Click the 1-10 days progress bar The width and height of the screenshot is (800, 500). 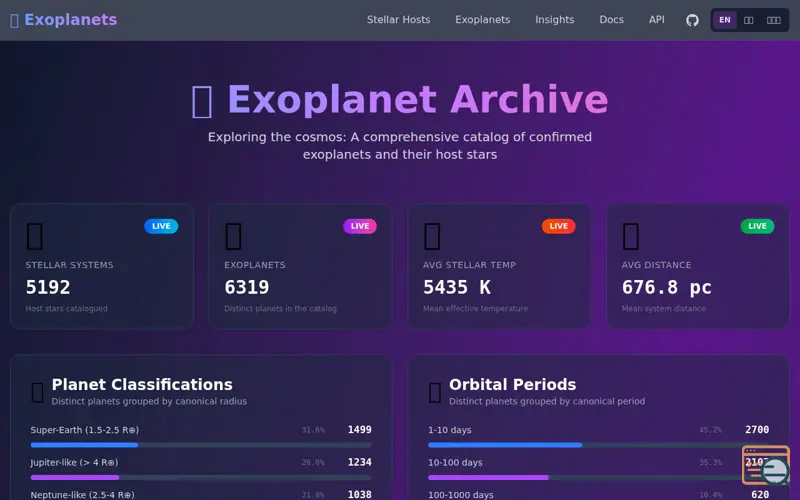pos(598,445)
